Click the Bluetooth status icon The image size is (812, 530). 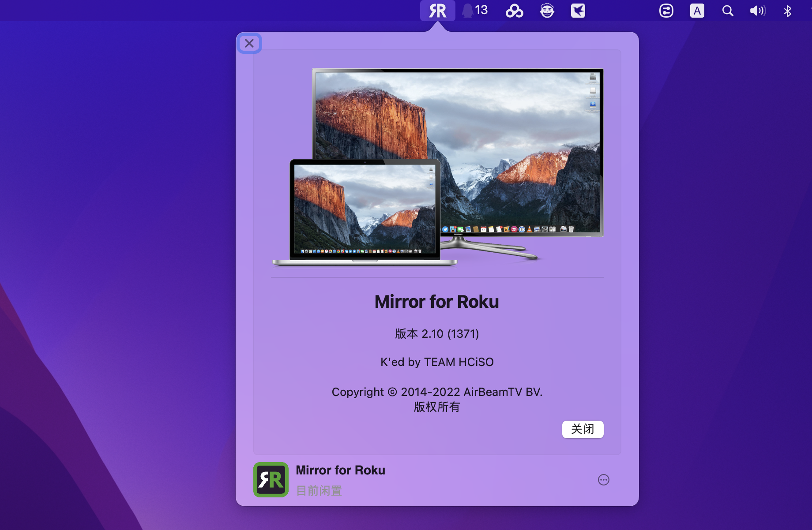click(x=787, y=11)
